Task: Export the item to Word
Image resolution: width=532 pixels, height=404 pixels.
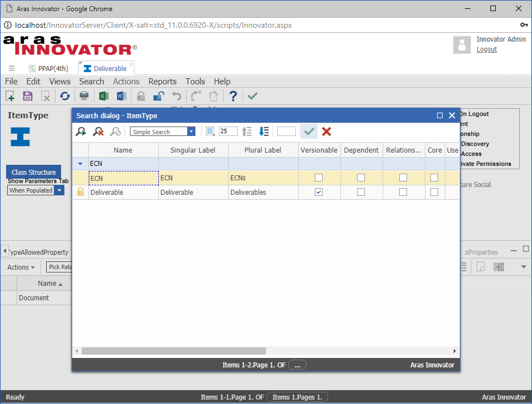Action: [121, 96]
